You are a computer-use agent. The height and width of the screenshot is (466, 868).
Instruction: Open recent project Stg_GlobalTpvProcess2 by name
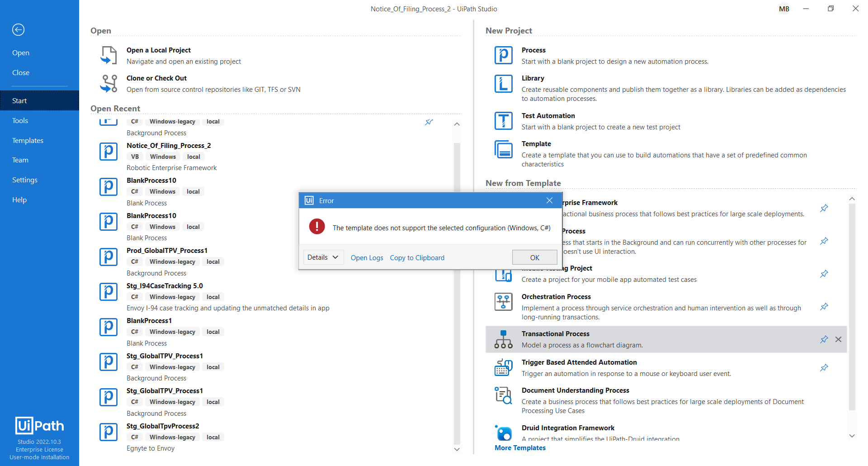(163, 426)
